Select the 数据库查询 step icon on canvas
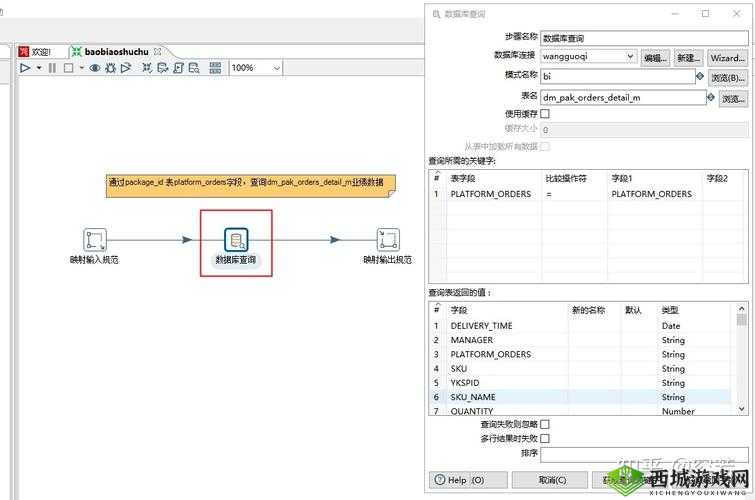 pos(236,240)
